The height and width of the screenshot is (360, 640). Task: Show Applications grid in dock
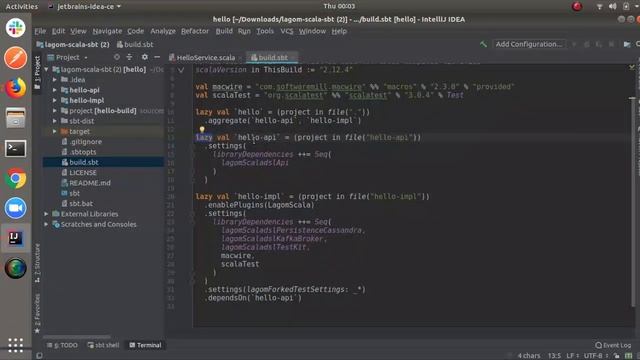click(x=16, y=345)
